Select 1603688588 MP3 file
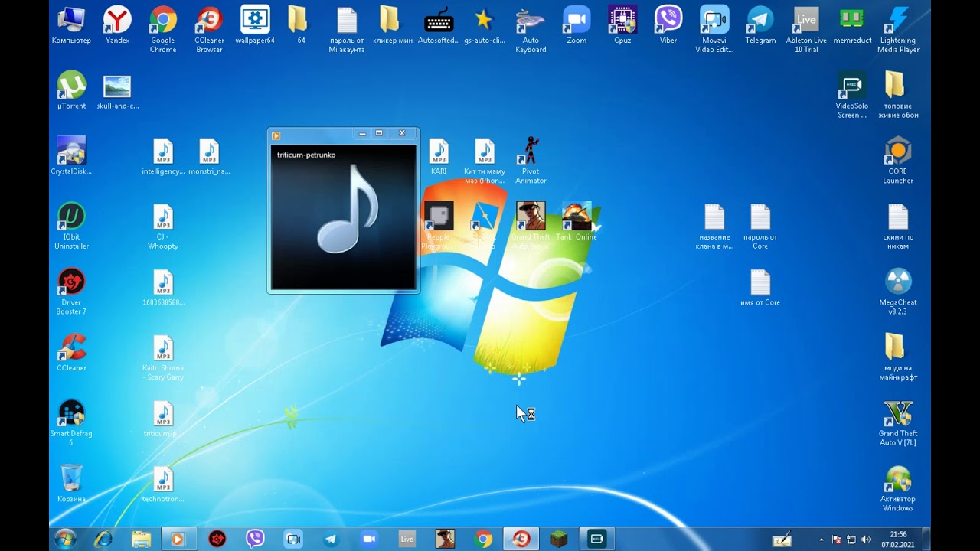The width and height of the screenshot is (980, 551). pyautogui.click(x=163, y=288)
